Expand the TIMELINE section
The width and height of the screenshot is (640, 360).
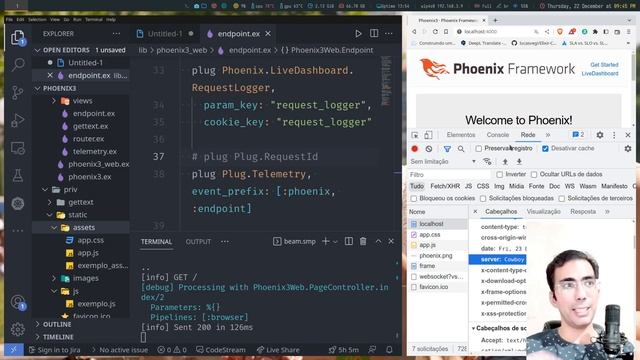[38, 337]
